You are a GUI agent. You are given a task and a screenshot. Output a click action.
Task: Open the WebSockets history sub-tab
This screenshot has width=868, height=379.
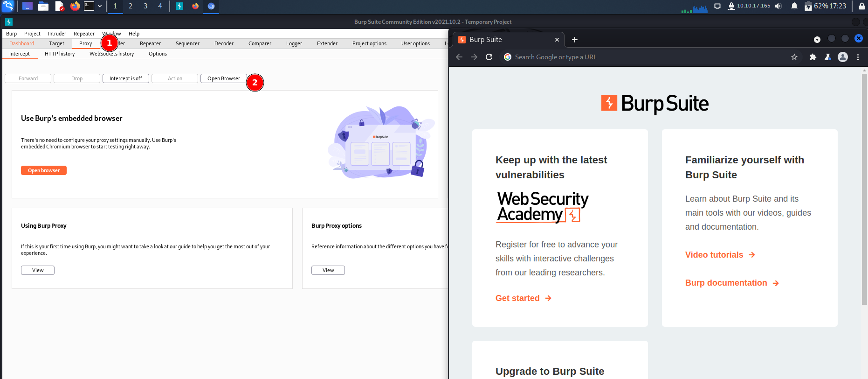tap(111, 54)
